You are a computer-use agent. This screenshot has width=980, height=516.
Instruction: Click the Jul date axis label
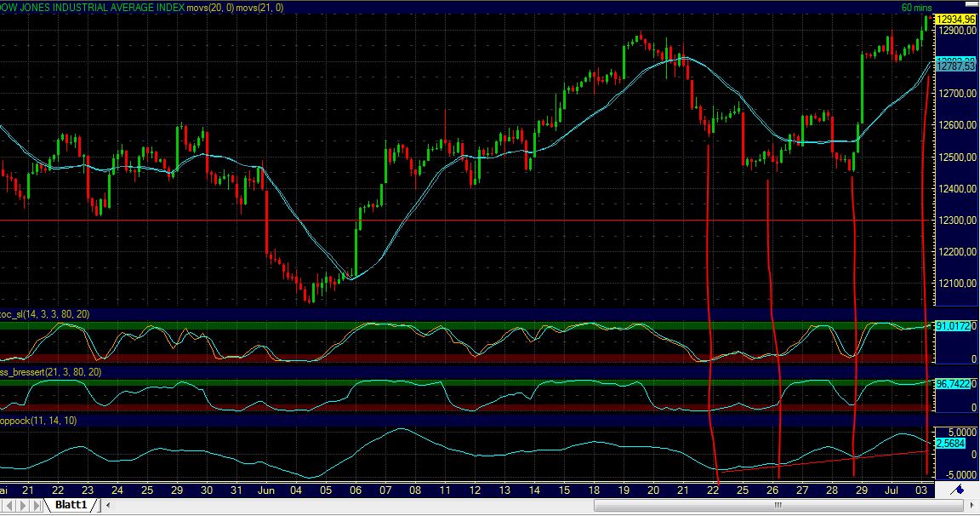(892, 490)
